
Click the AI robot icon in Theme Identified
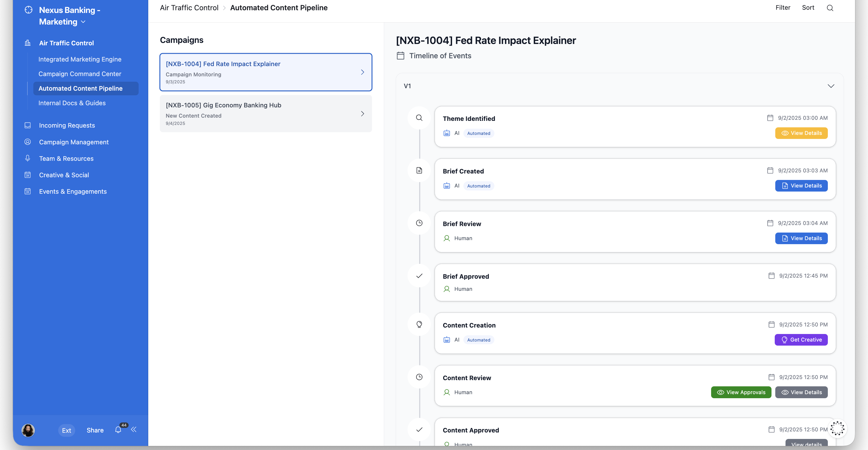446,133
